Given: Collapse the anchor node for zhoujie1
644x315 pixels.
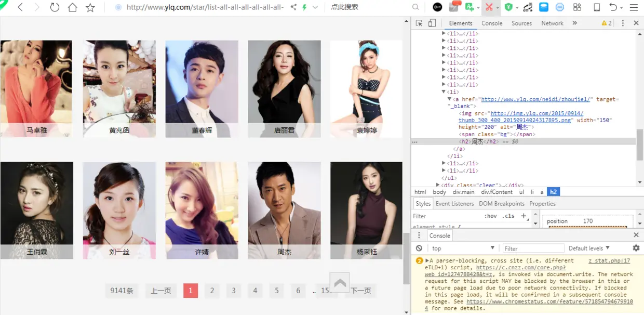Looking at the screenshot, I should click(x=450, y=99).
